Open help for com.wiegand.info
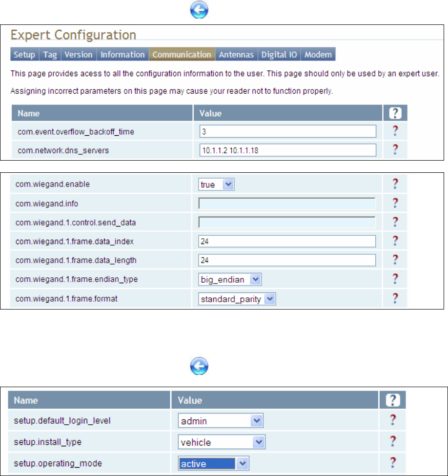 395,203
